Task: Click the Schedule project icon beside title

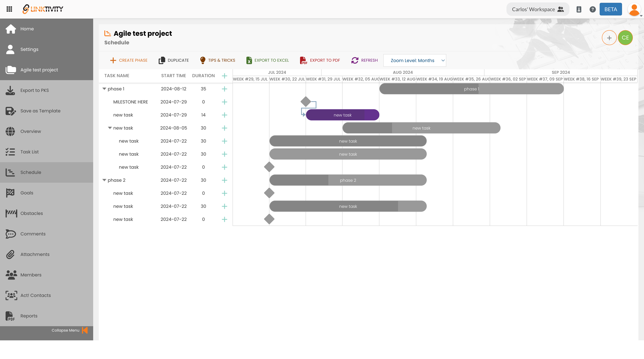Action: (108, 33)
